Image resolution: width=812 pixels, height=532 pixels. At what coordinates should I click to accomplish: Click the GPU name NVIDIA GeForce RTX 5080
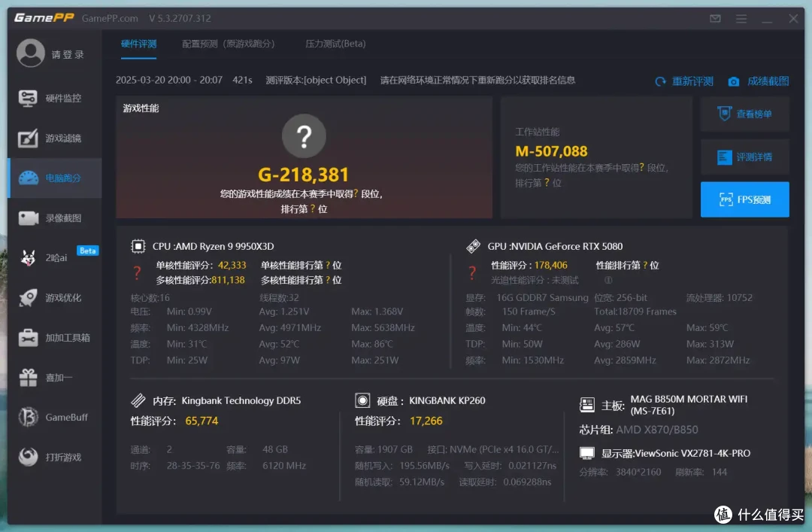(x=567, y=246)
